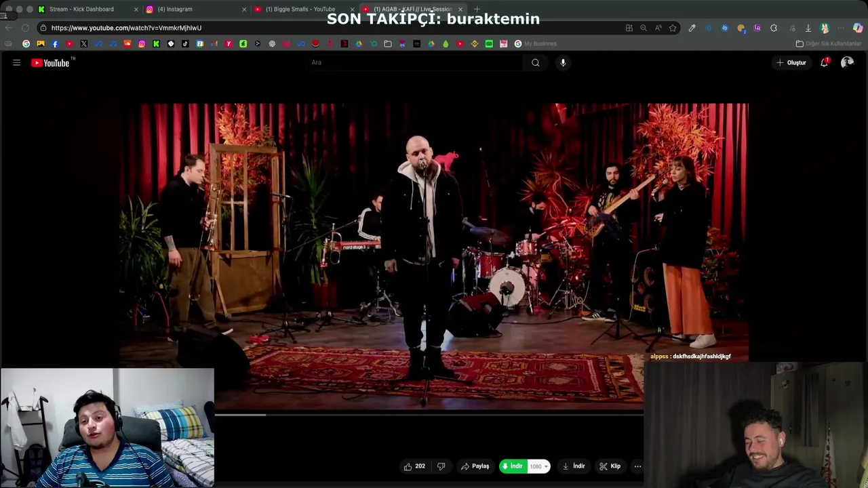The image size is (868, 488).
Task: Click the dark İndir button with the download arrow
Action: 574,466
